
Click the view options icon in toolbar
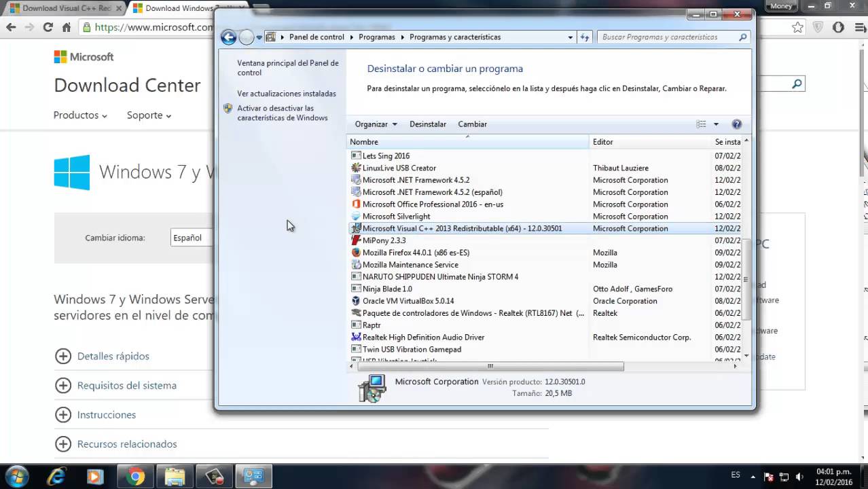tap(702, 124)
